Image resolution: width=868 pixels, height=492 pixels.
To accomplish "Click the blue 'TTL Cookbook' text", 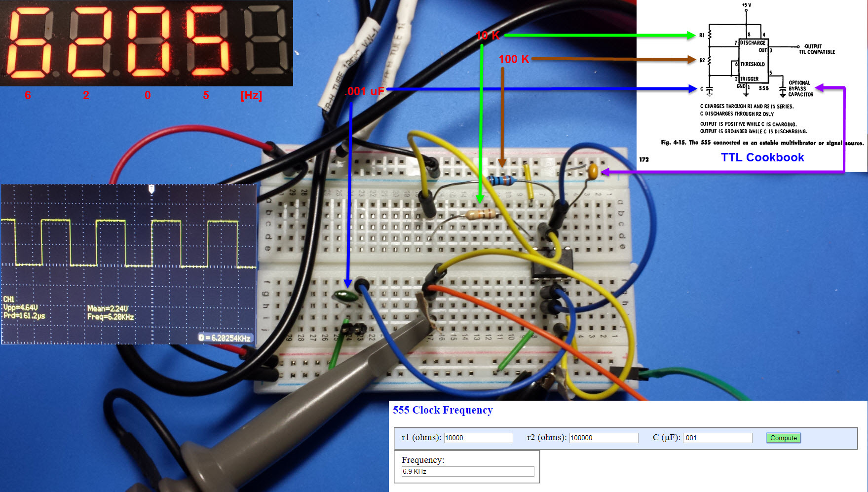I will point(762,157).
